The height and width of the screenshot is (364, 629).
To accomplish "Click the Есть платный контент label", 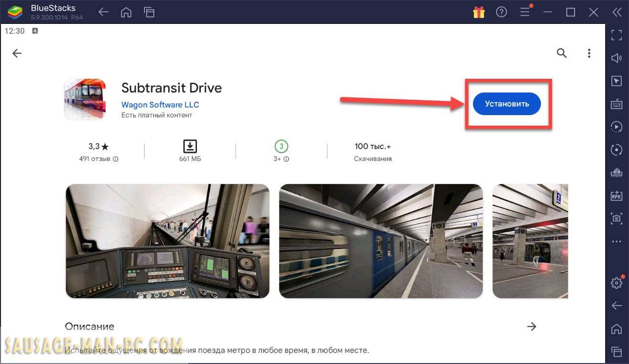I will point(157,115).
